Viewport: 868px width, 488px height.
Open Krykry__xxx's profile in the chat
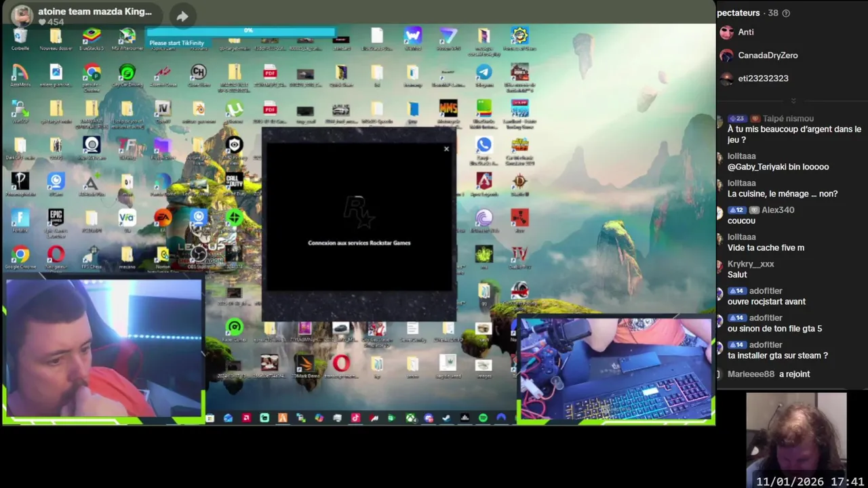(x=751, y=264)
